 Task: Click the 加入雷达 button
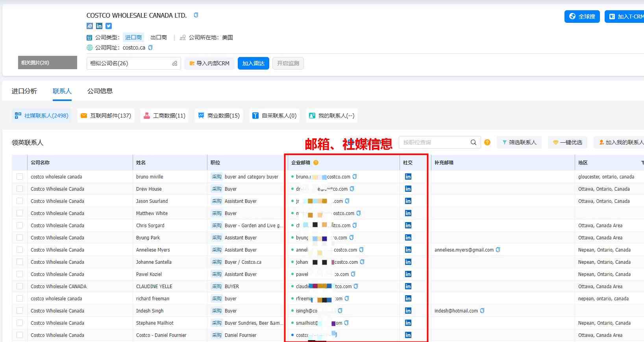point(254,63)
